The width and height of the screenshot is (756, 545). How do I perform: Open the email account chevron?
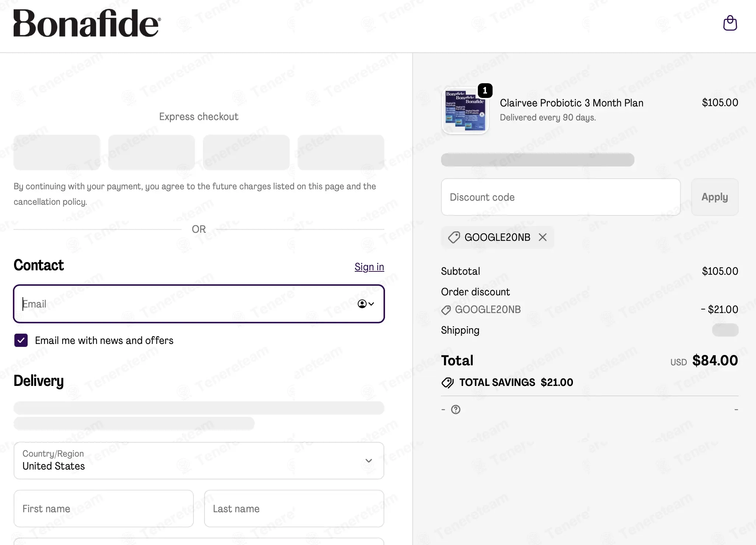pyautogui.click(x=371, y=304)
